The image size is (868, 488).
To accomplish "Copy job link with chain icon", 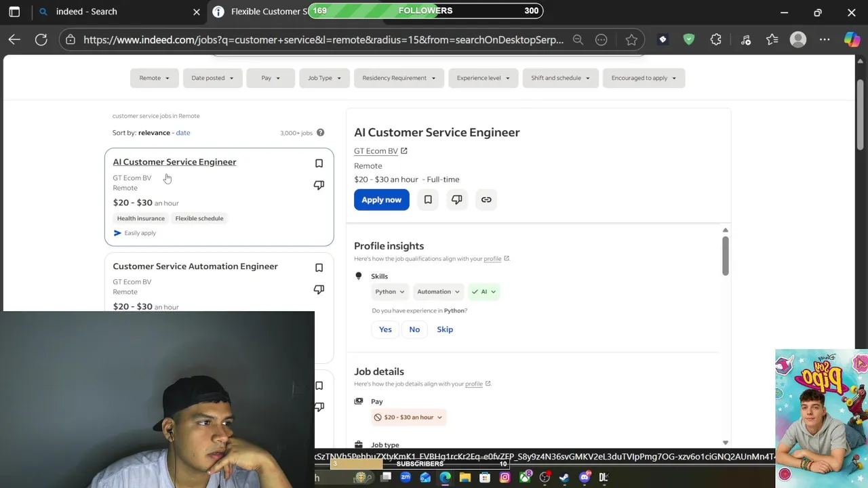I will coord(486,199).
